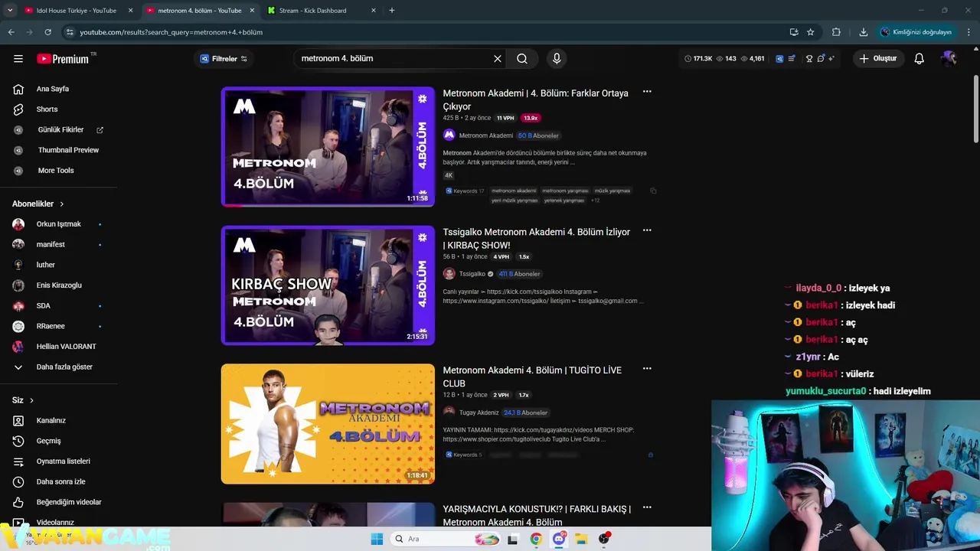The width and height of the screenshot is (980, 551).
Task: Open the YouTube hamburger guide menu
Action: 18,59
